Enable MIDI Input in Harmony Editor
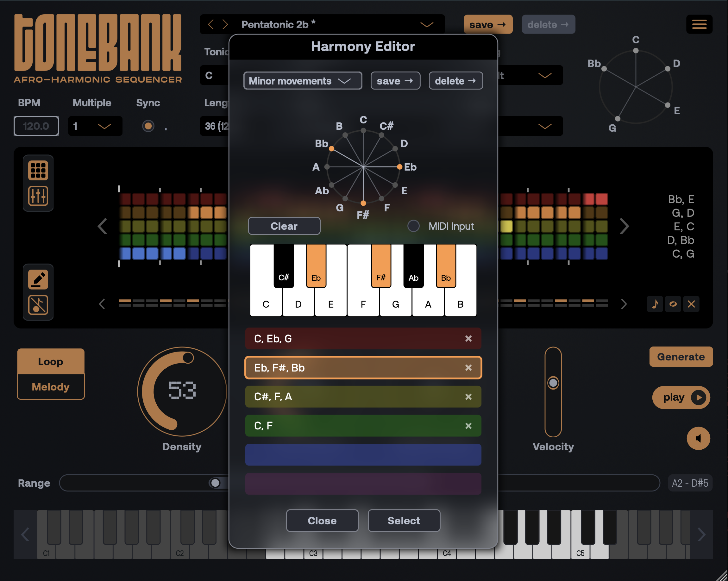The height and width of the screenshot is (581, 728). click(413, 226)
